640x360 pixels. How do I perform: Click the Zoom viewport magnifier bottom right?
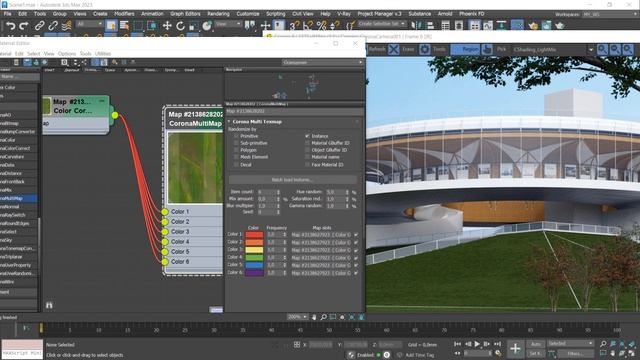(x=603, y=344)
